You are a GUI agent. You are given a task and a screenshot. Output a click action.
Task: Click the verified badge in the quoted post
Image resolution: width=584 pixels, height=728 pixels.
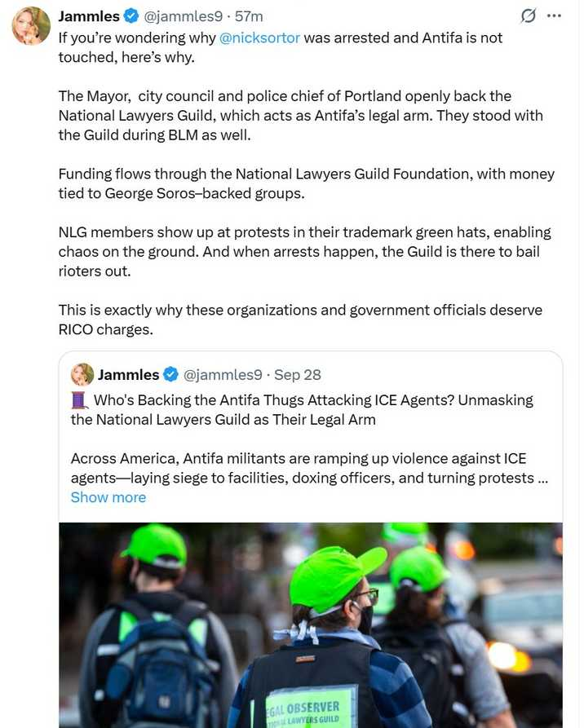coord(170,375)
